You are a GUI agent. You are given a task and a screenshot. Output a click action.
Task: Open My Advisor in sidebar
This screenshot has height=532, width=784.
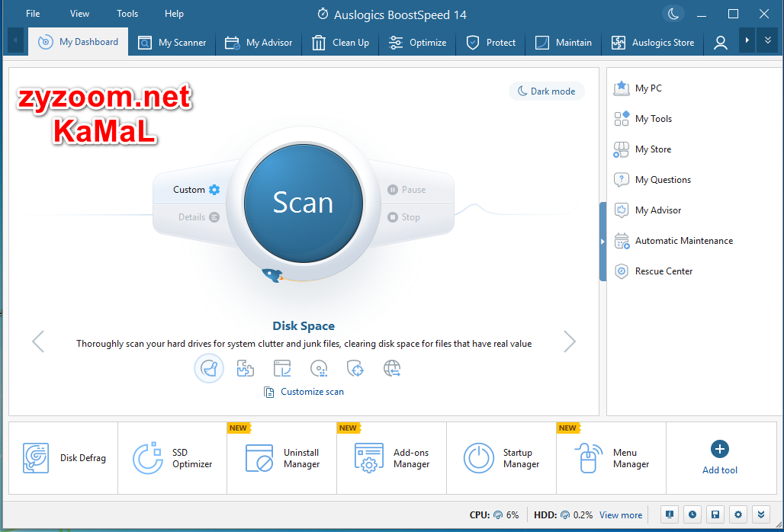coord(647,210)
